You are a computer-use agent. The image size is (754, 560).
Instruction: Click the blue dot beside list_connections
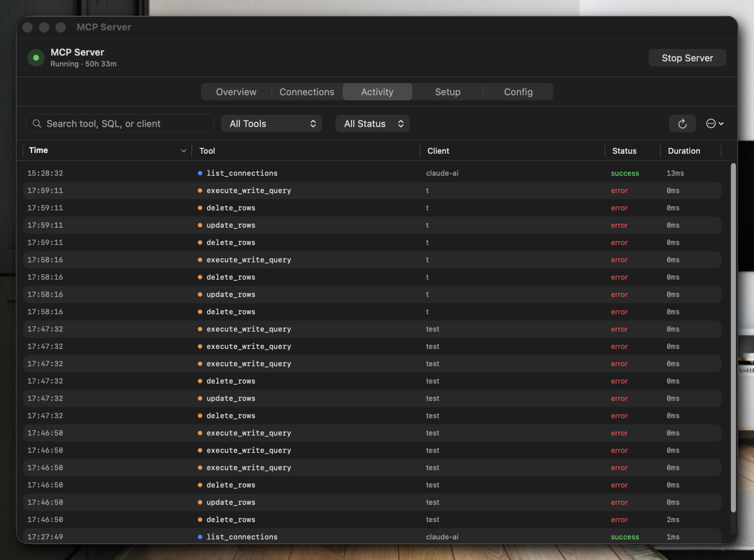[200, 173]
